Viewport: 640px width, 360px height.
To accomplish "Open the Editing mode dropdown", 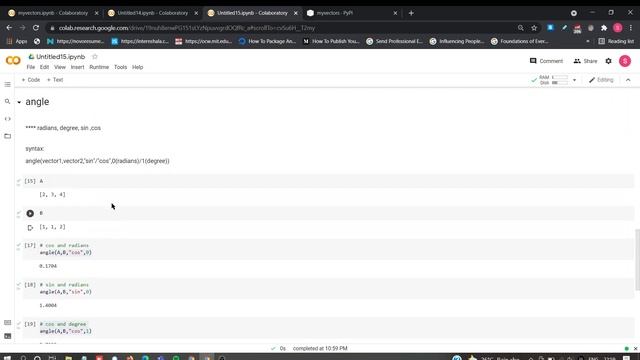I will tap(601, 80).
